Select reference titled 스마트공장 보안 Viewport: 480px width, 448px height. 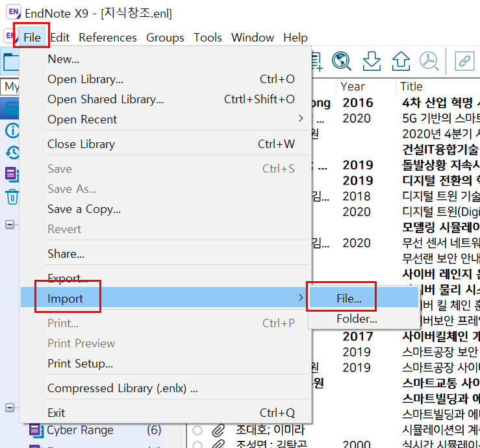[441, 352]
